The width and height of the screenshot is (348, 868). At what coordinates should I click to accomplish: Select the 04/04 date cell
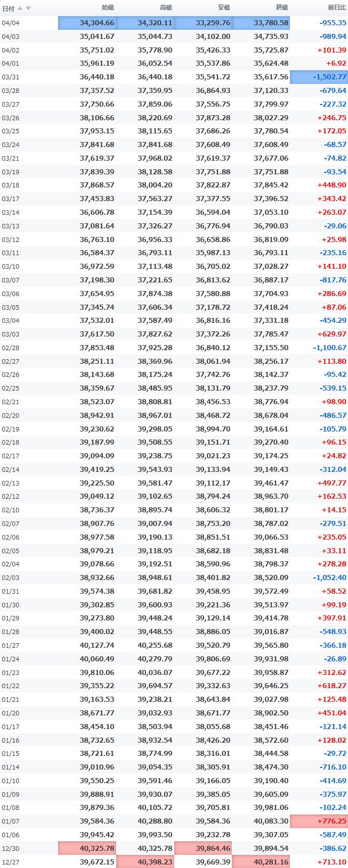coord(11,23)
